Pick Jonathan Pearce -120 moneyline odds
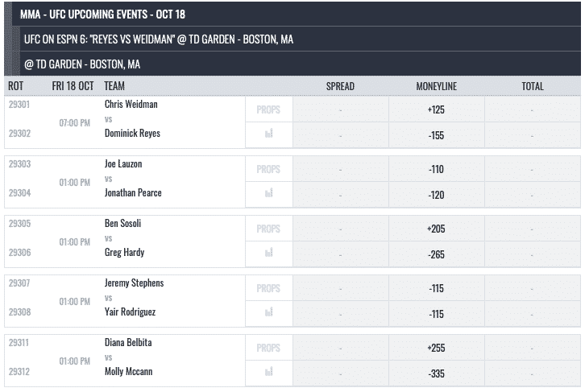 tap(437, 195)
